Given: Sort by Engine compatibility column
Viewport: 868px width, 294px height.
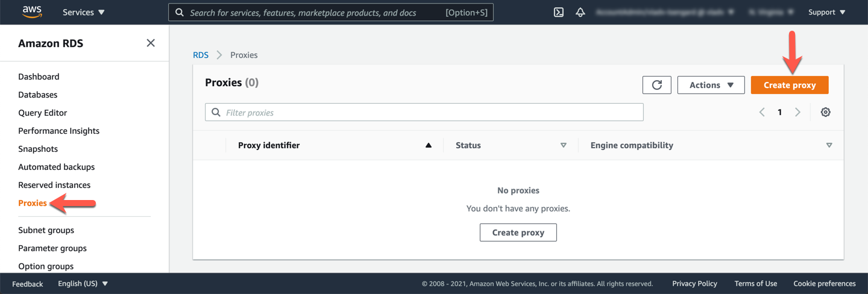Looking at the screenshot, I should point(829,145).
